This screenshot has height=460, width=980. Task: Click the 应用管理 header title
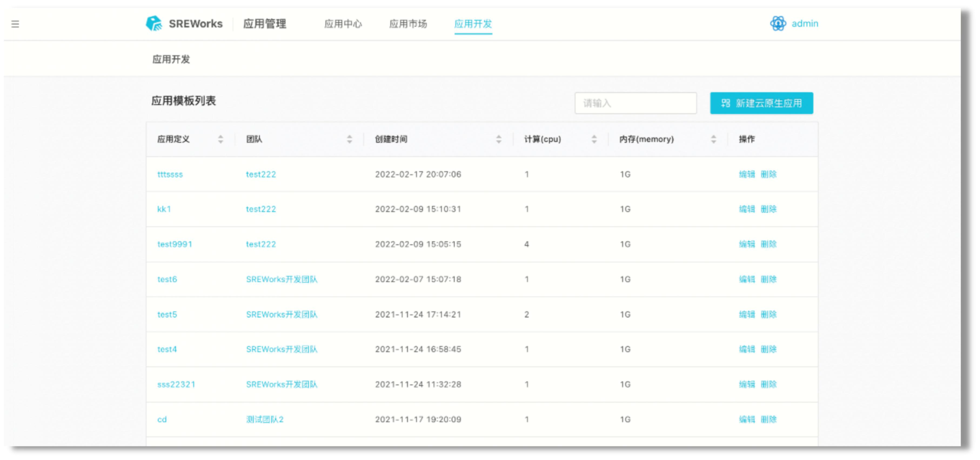265,24
